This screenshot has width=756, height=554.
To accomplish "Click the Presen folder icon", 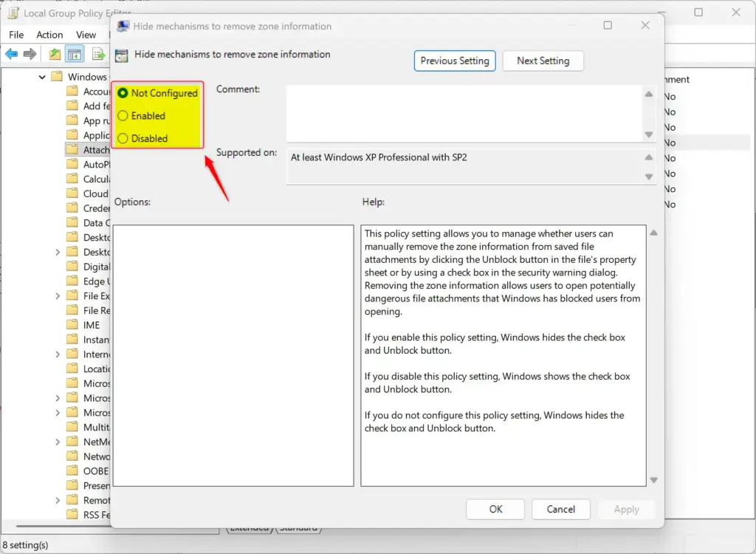I will click(72, 485).
